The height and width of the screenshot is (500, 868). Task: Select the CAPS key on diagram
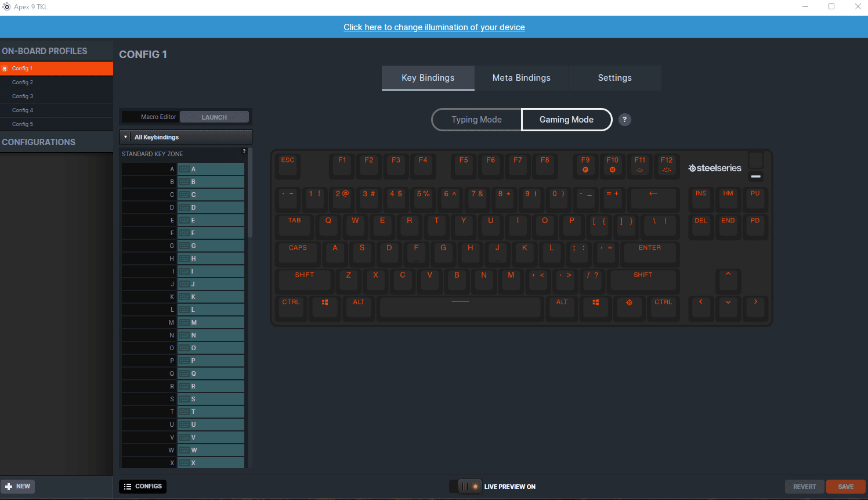(298, 253)
